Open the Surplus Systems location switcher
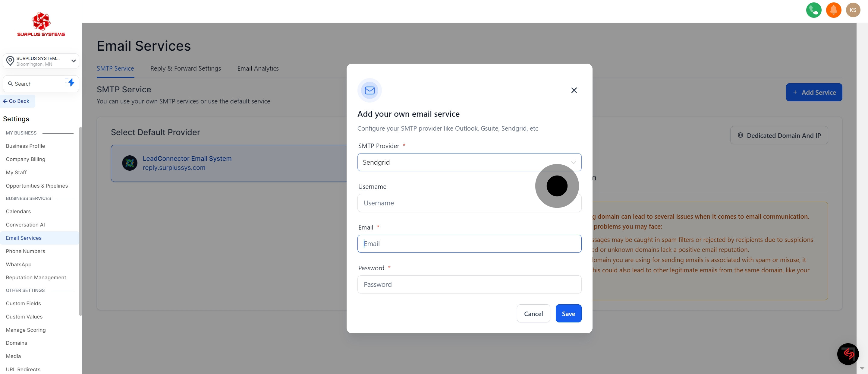Image resolution: width=868 pixels, height=374 pixels. click(41, 61)
